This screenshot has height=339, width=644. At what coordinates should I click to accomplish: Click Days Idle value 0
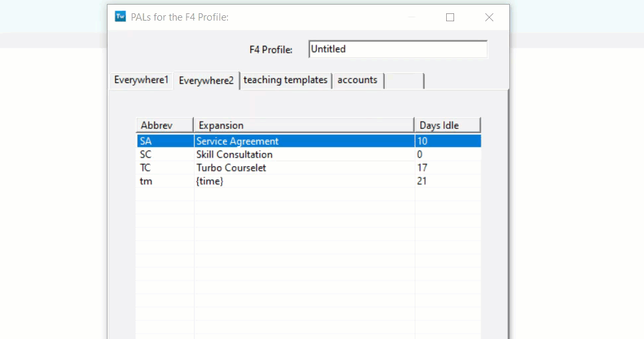tap(420, 154)
